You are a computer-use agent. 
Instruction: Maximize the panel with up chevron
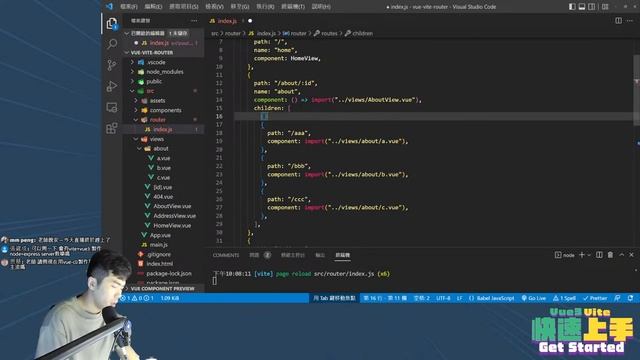click(x=622, y=255)
